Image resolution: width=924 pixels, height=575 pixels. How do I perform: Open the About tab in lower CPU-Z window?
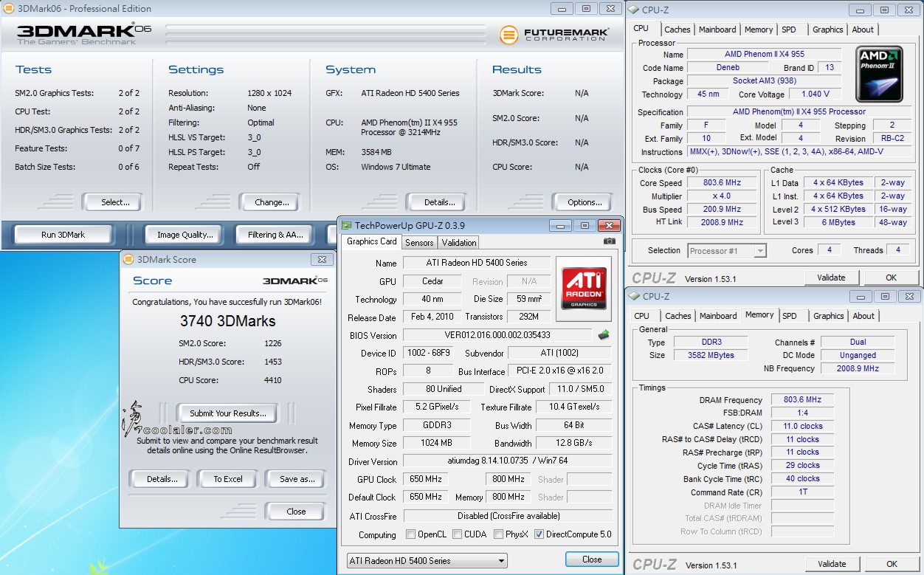(863, 316)
